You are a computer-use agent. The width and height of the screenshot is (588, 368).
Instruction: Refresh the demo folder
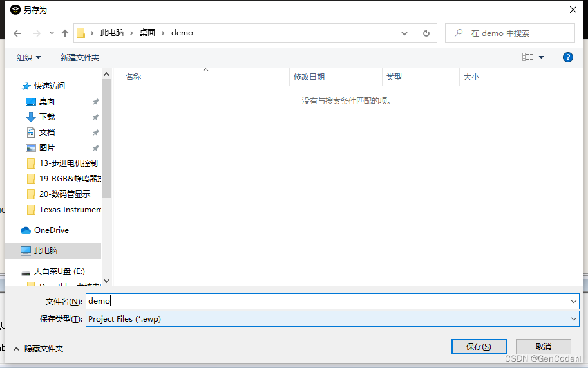click(x=426, y=33)
